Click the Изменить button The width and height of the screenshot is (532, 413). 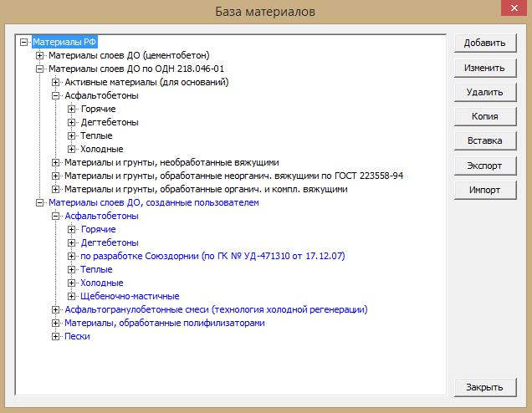coord(485,68)
